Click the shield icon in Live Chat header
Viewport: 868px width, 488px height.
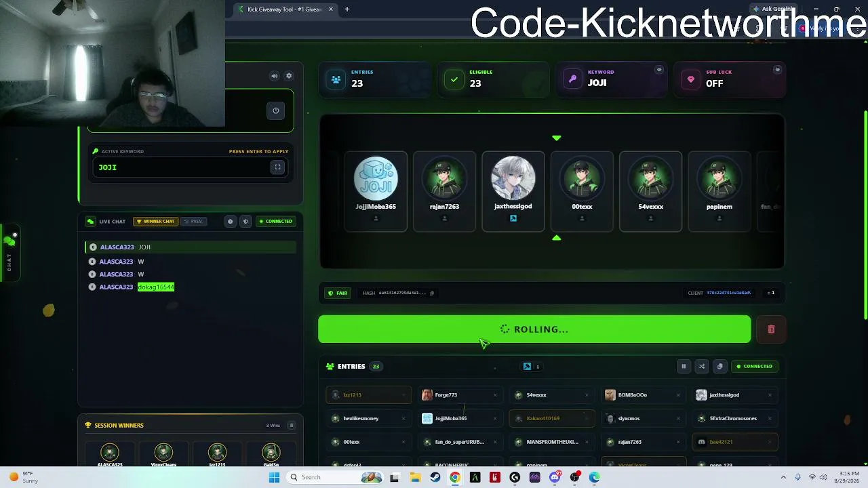[245, 221]
